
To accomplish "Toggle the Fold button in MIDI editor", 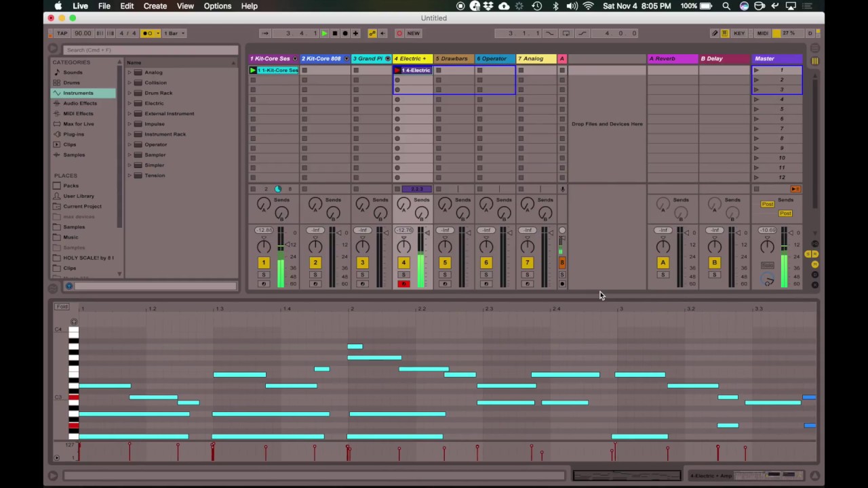I will [x=62, y=307].
